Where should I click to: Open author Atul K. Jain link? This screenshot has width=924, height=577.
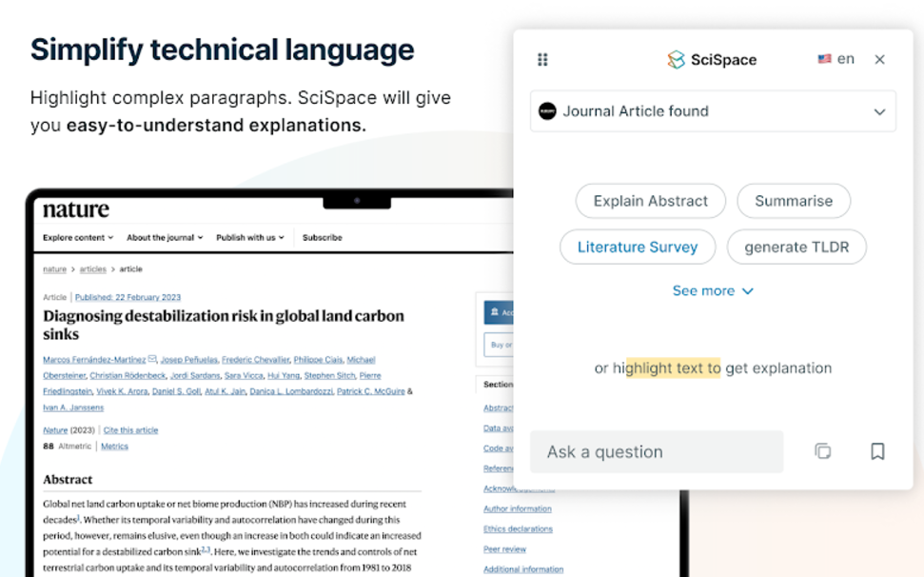[x=226, y=391]
